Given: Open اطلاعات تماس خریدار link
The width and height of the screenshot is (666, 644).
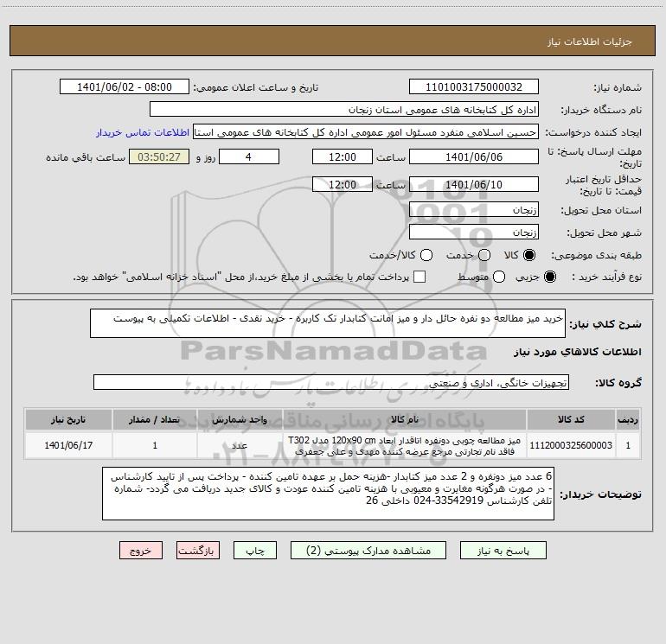Looking at the screenshot, I should 143,132.
